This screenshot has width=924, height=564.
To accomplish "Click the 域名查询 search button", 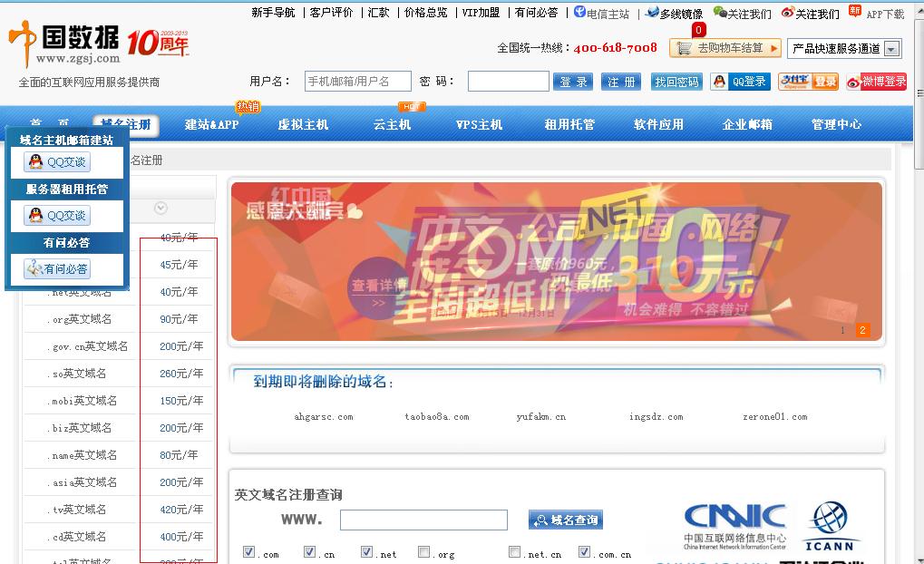I will pos(566,520).
